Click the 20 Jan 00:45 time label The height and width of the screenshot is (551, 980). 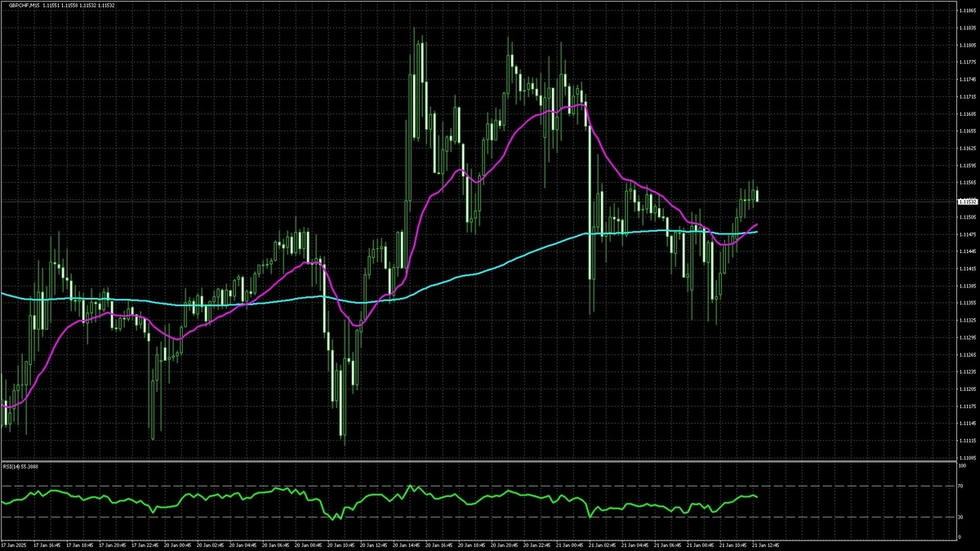(179, 544)
